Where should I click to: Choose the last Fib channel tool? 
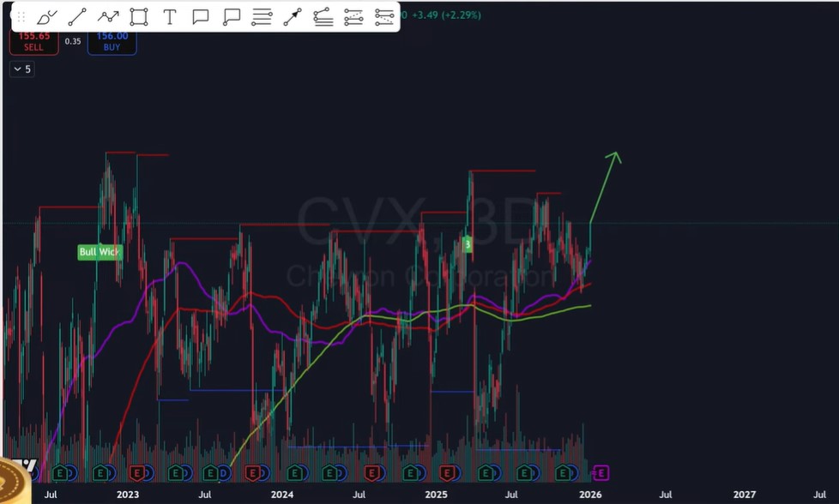point(384,17)
